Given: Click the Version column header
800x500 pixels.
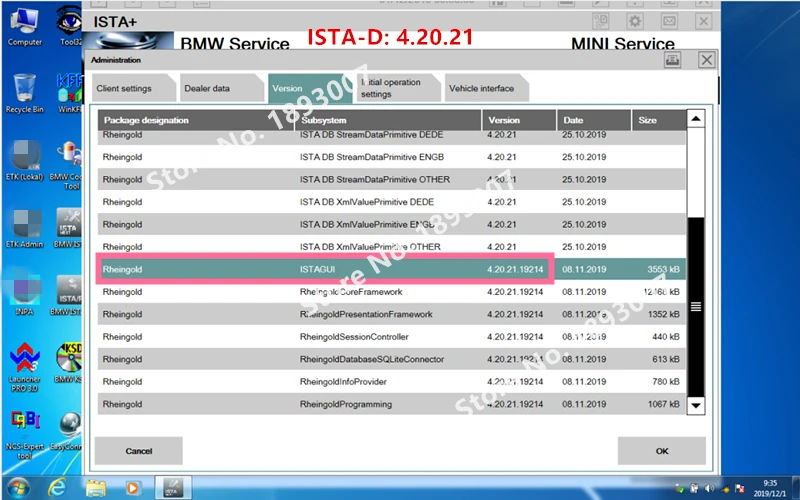Looking at the screenshot, I should pos(519,120).
